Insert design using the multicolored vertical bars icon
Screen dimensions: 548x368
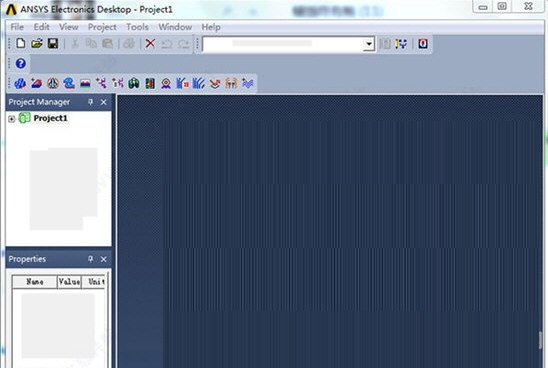[150, 84]
